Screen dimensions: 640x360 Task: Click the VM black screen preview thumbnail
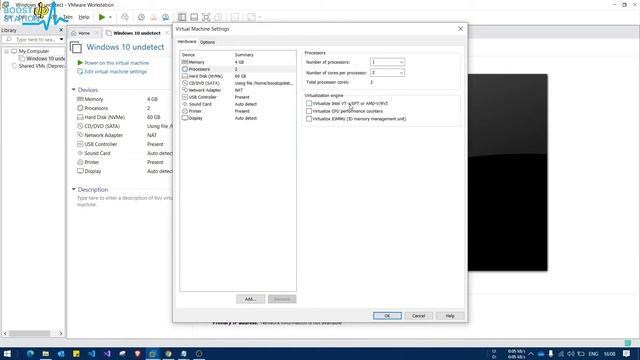[x=508, y=172]
